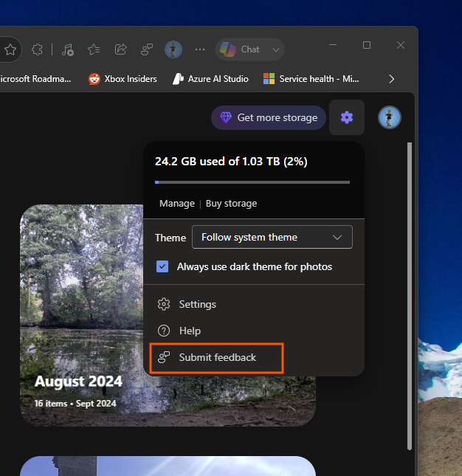
Task: Click the share page icon in toolbar
Action: (120, 49)
